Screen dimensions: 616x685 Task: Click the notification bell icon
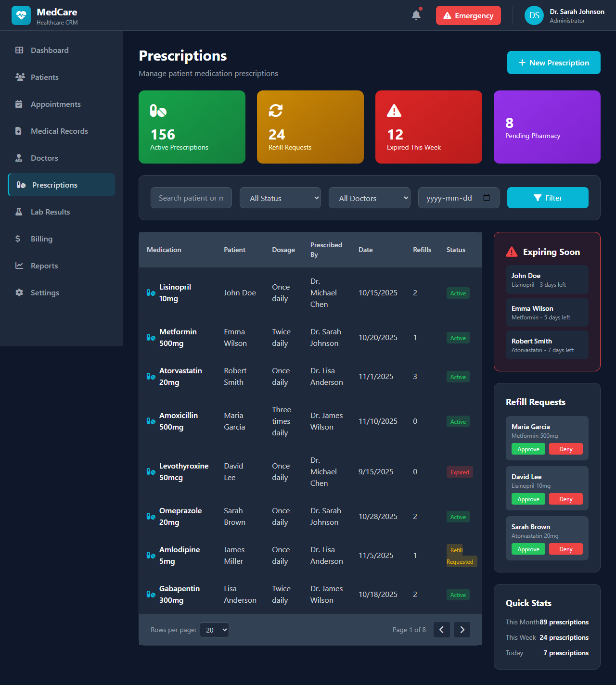pyautogui.click(x=416, y=15)
